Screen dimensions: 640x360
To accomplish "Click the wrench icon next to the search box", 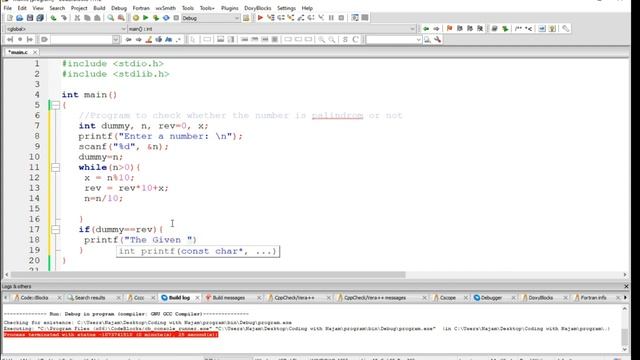I will (x=438, y=40).
